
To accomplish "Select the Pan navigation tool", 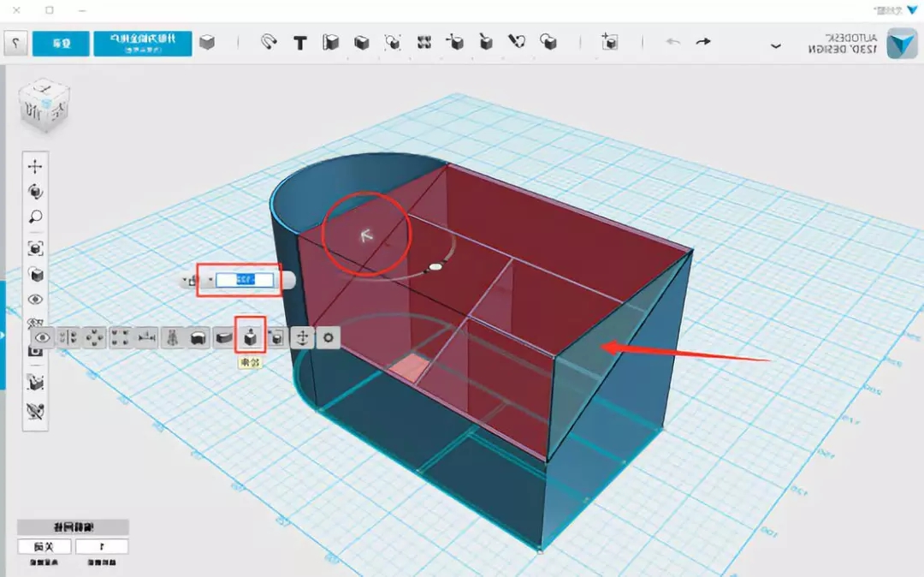I will pos(35,166).
